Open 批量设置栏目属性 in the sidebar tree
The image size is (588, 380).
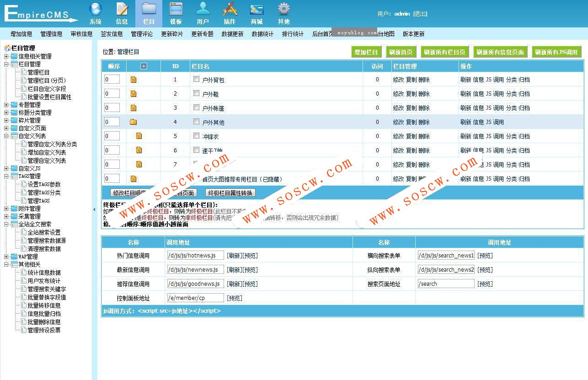[49, 97]
